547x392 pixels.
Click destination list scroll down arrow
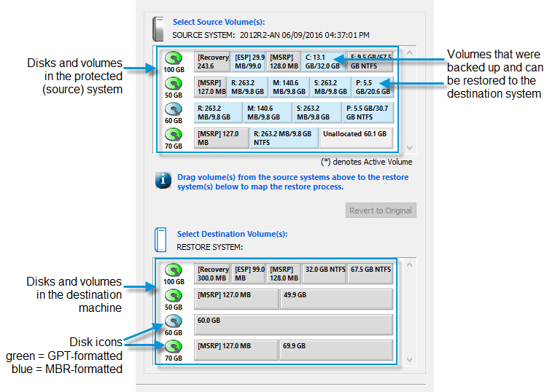tap(410, 360)
